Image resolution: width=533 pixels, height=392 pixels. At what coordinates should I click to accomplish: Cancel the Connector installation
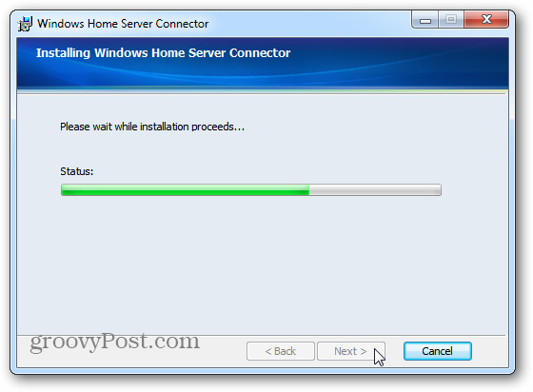[438, 351]
